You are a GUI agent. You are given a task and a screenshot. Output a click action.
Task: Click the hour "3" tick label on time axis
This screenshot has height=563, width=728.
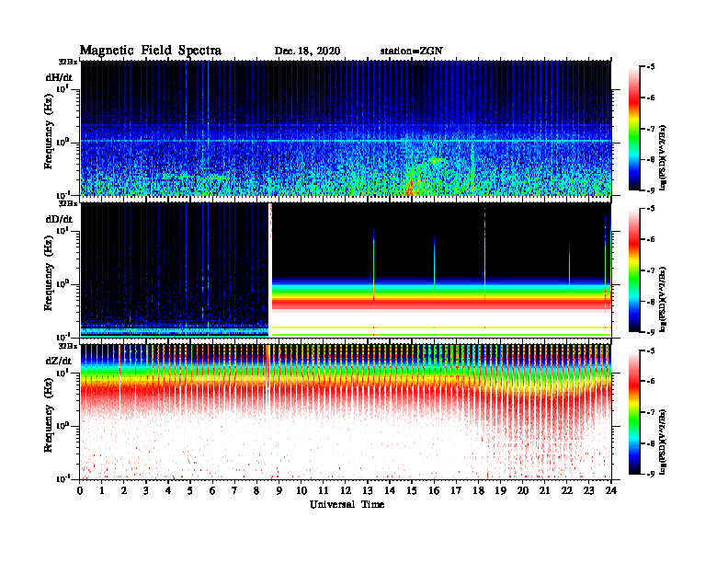(146, 490)
